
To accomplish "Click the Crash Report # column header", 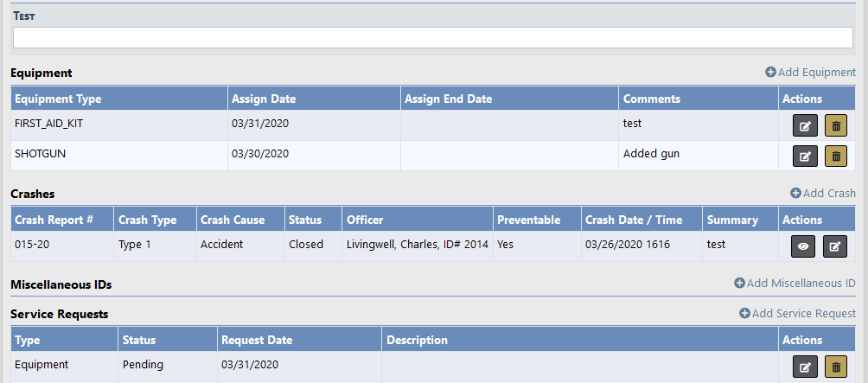I will click(54, 220).
